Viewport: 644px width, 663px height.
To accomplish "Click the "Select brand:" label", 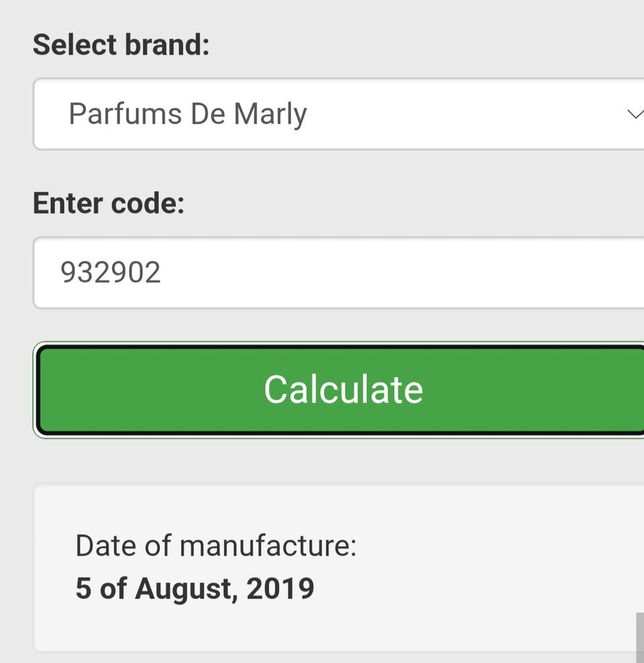I will point(121,45).
